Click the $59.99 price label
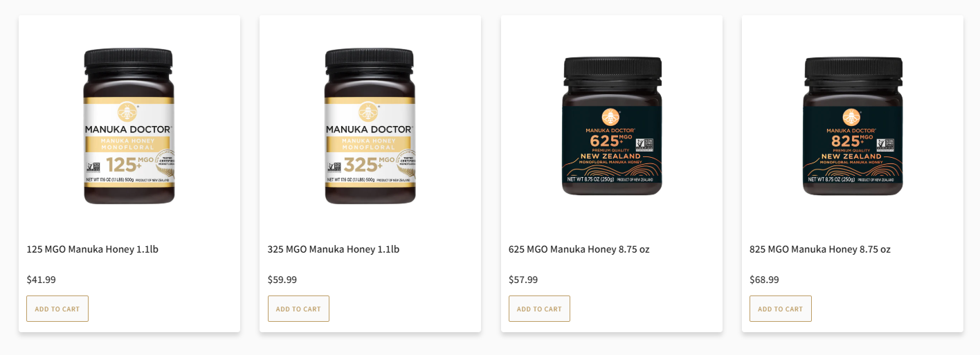This screenshot has height=355, width=980. [x=282, y=280]
